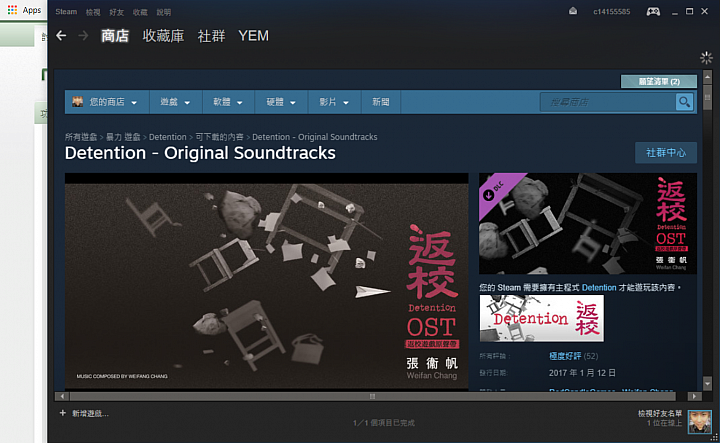Open the 收藏 menu
The image size is (720, 443).
point(140,12)
